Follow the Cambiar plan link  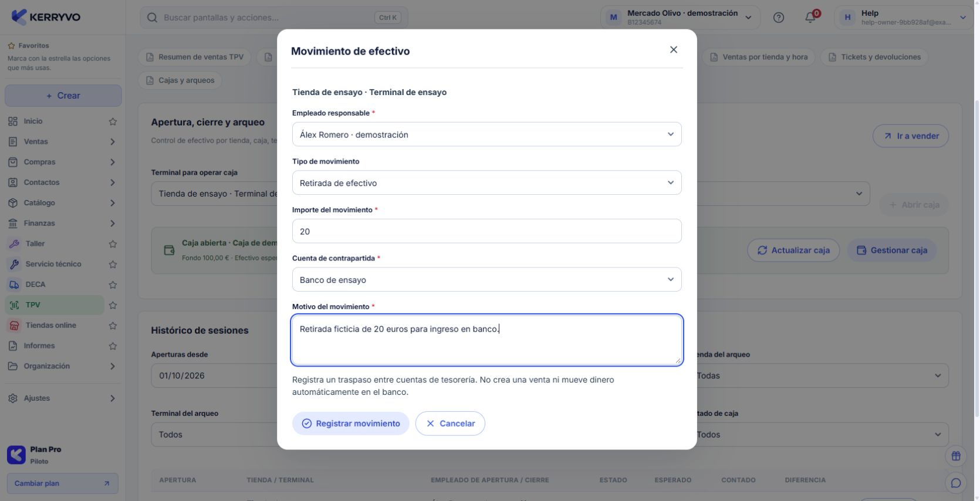[62, 483]
